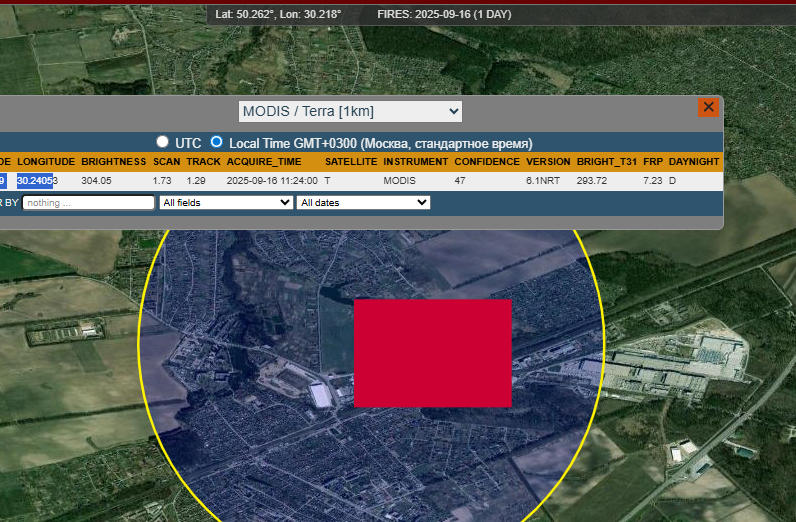Click the red fire detection square on map

(x=433, y=353)
